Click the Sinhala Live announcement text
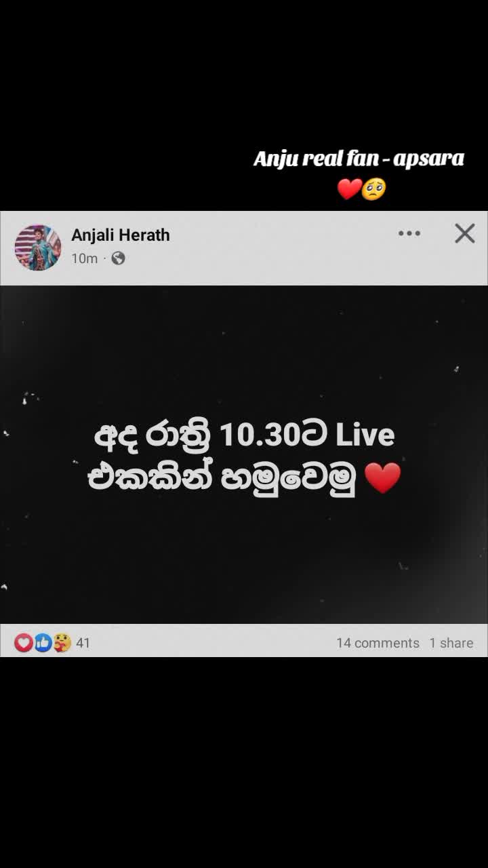 tap(244, 457)
